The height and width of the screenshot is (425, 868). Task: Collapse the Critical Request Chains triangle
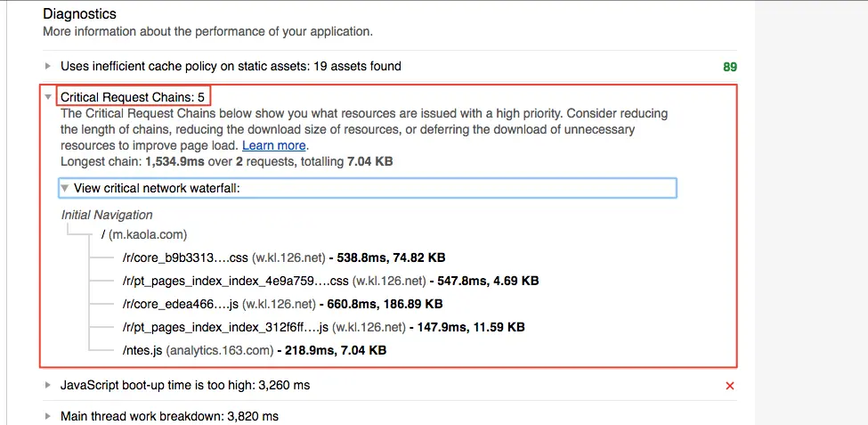[48, 97]
